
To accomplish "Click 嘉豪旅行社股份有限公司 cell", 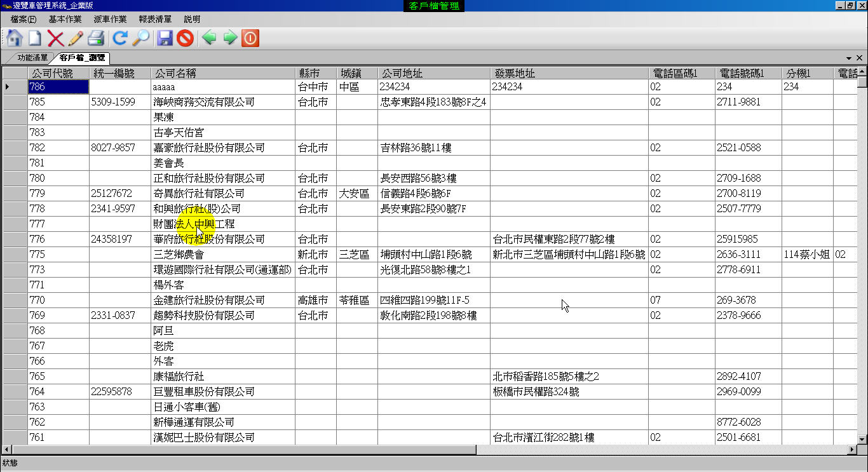I will pyautogui.click(x=223, y=147).
